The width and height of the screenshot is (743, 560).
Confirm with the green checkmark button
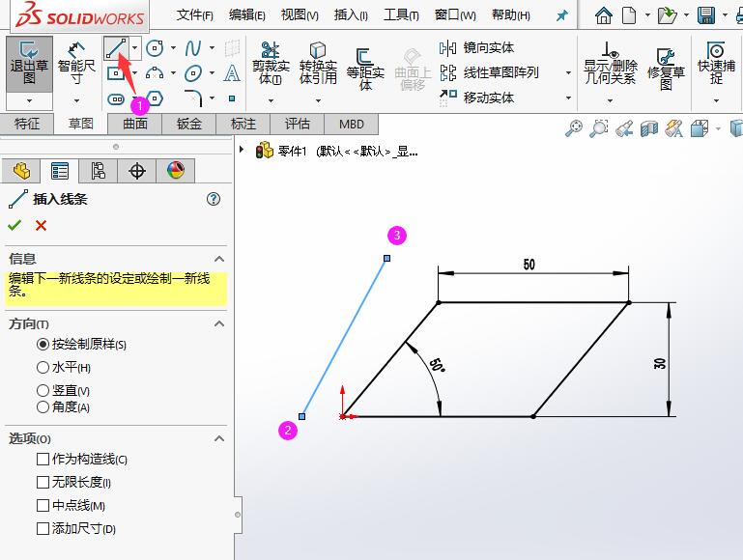[x=14, y=225]
